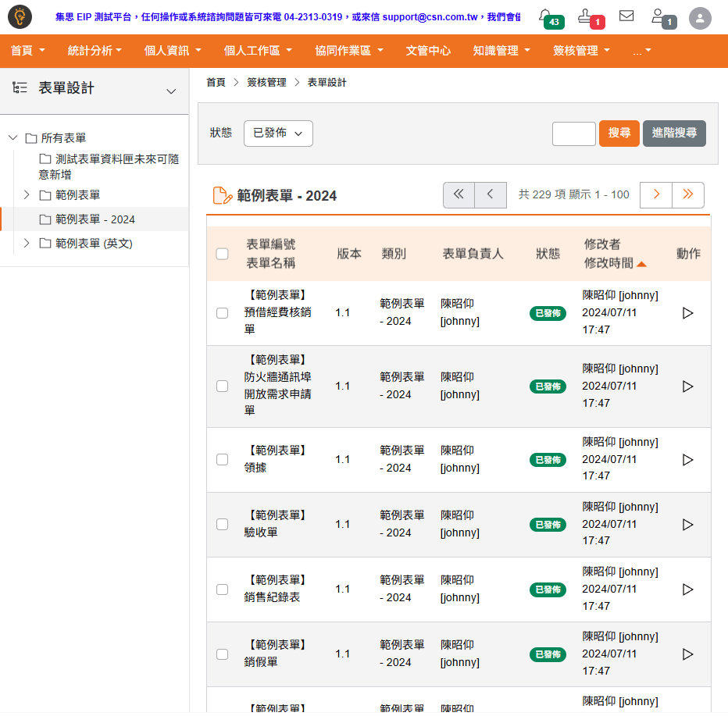Open the mail envelope icon
This screenshot has height=716, width=728.
pyautogui.click(x=626, y=16)
